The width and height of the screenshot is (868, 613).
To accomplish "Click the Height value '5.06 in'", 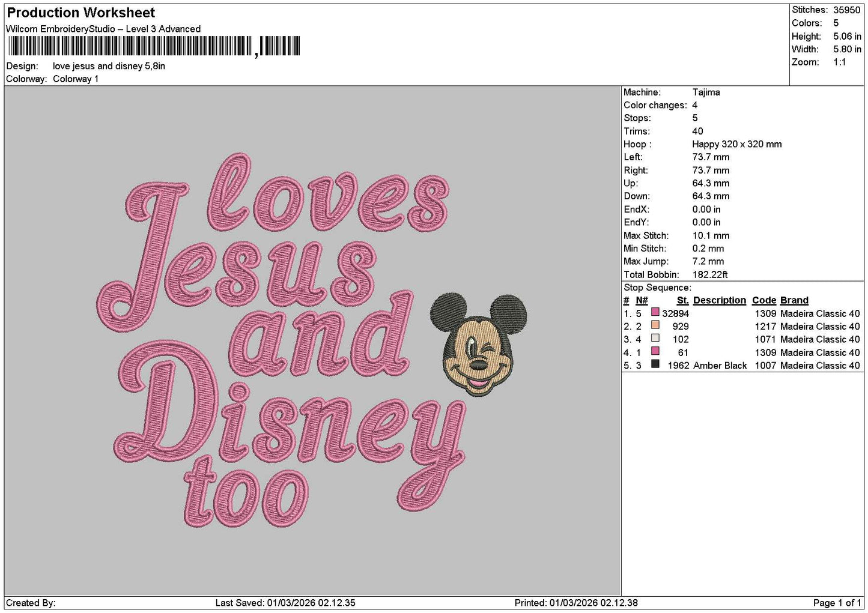I will click(x=847, y=36).
